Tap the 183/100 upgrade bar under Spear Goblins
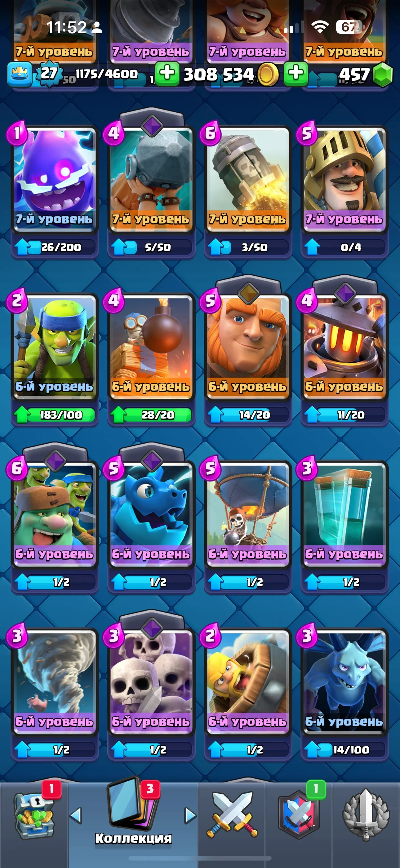This screenshot has height=868, width=400. (x=55, y=415)
